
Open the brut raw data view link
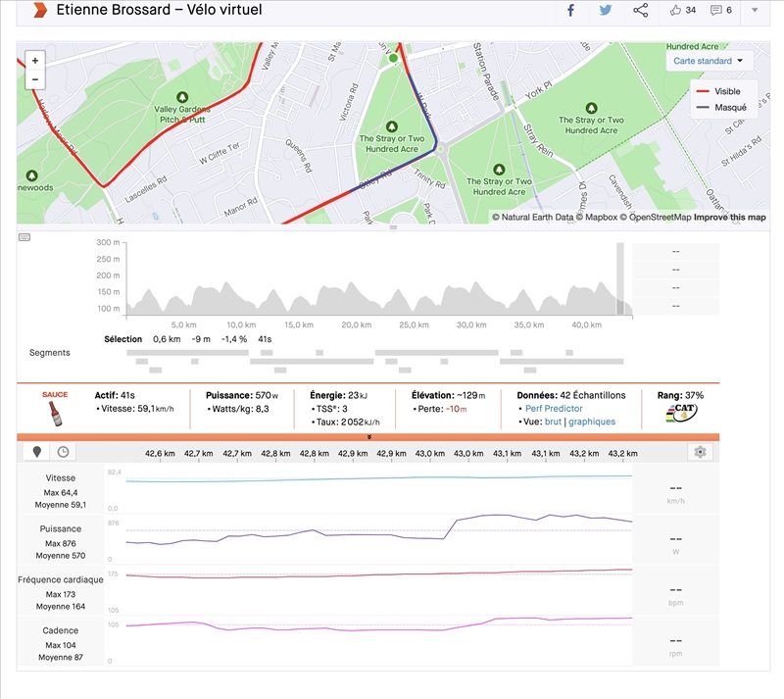553,422
